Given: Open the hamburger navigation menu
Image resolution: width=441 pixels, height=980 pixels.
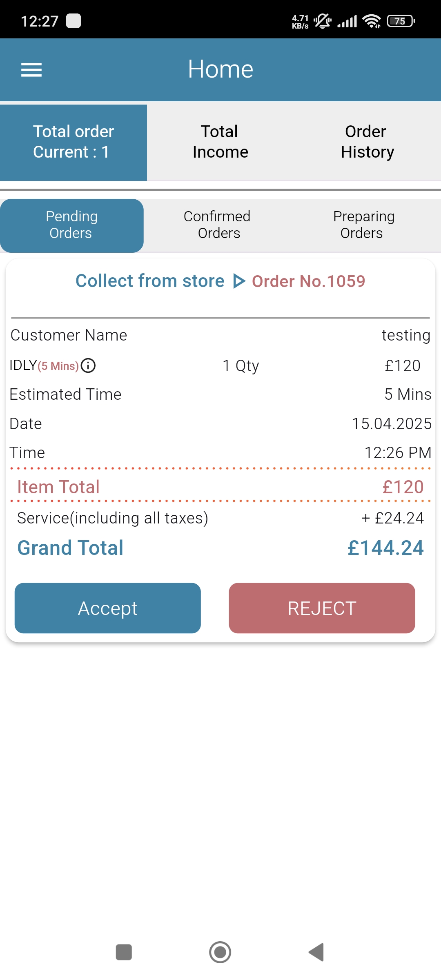Looking at the screenshot, I should (x=31, y=70).
